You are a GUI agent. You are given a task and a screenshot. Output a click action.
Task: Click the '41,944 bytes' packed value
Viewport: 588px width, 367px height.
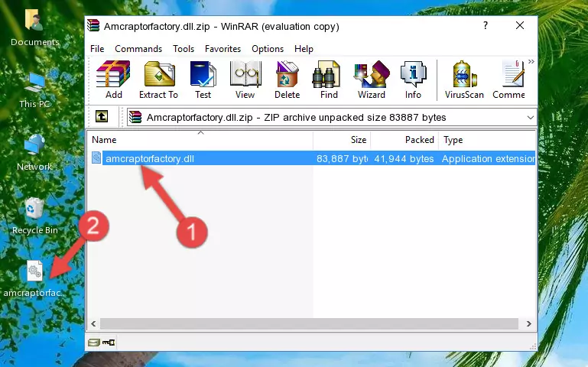[404, 159]
